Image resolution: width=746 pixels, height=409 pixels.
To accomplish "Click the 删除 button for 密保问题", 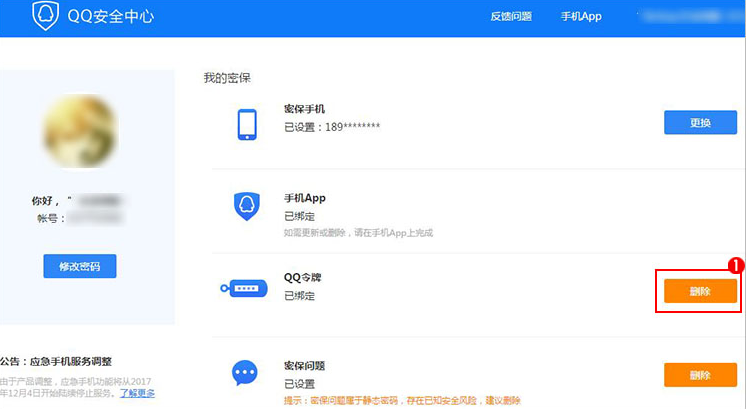I will (x=700, y=375).
